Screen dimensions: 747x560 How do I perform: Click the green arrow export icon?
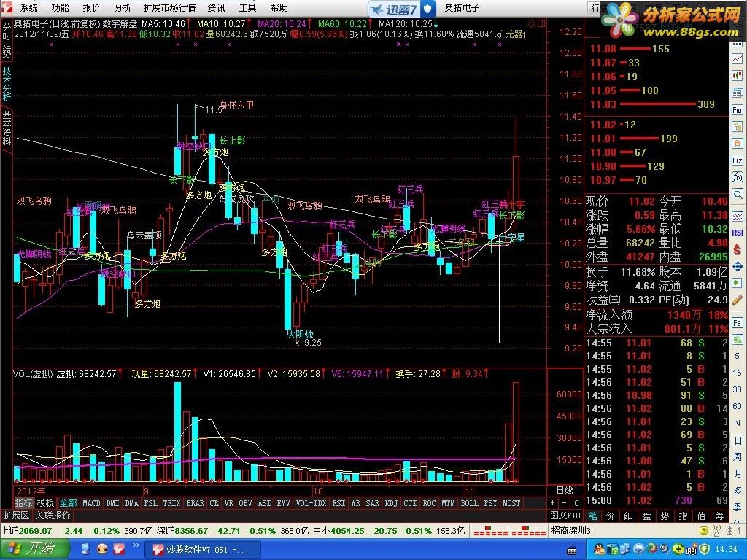coord(737,282)
